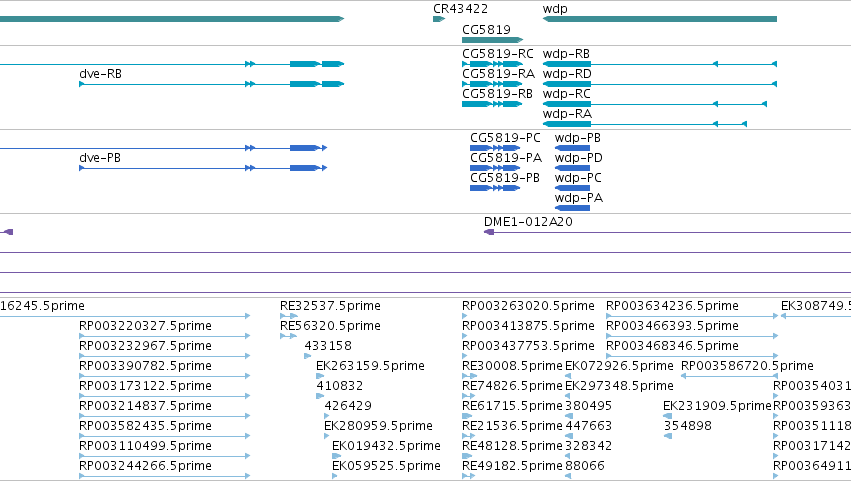This screenshot has height=481, width=851.
Task: Select the wdp-RD transcript label
Action: (567, 74)
